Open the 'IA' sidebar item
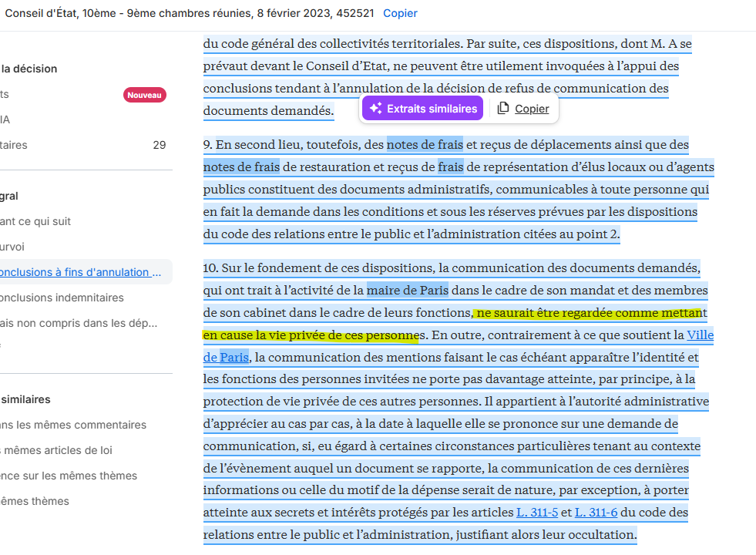Image resolution: width=756 pixels, height=555 pixels. 5,119
